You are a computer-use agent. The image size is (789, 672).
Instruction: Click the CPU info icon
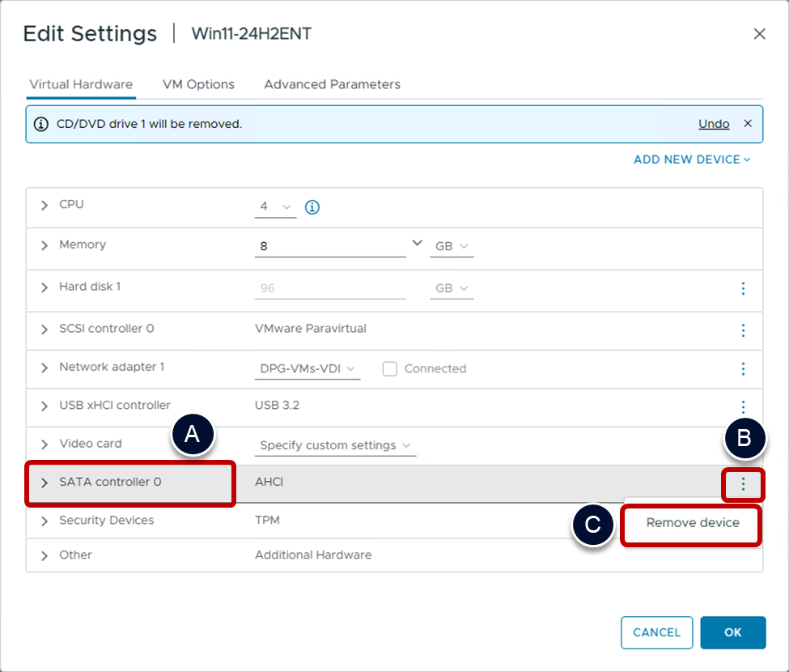pos(312,207)
